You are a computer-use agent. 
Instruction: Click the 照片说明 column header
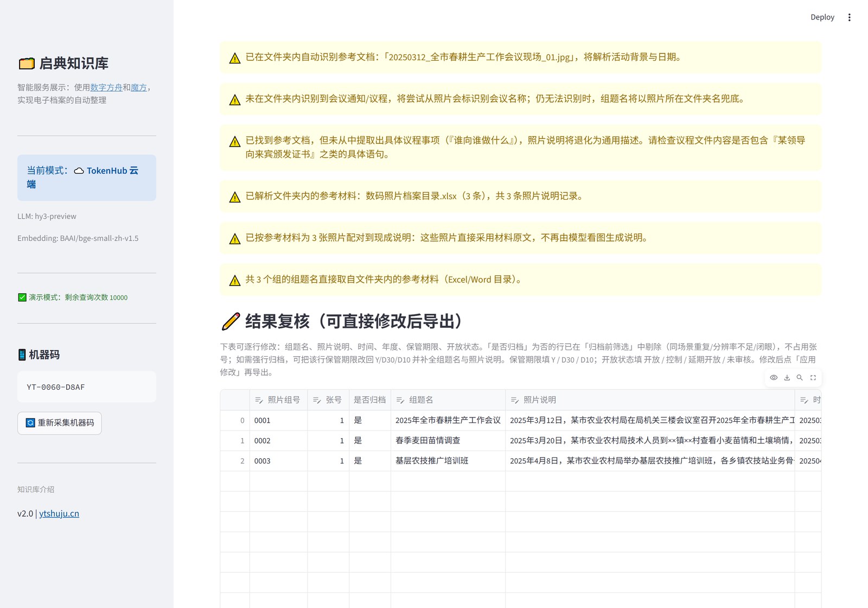click(x=650, y=400)
